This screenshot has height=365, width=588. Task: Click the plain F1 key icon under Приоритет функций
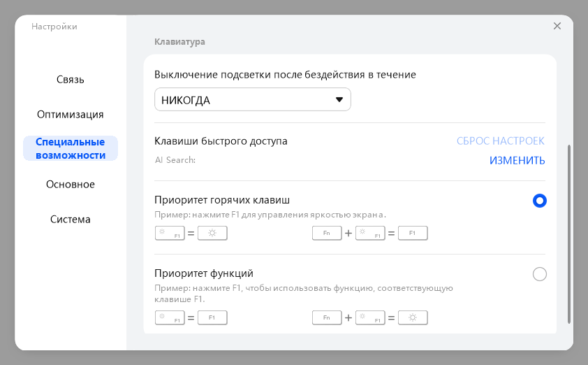(212, 318)
